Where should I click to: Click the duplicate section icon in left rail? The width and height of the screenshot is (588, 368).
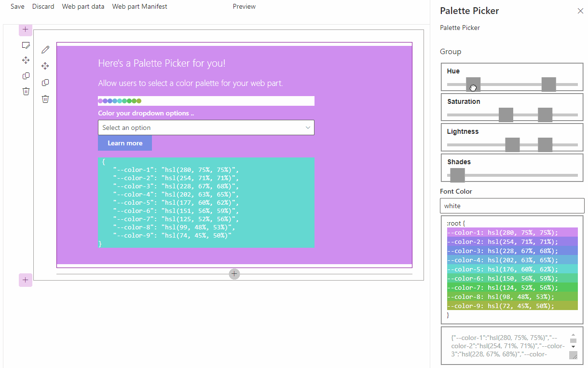26,76
